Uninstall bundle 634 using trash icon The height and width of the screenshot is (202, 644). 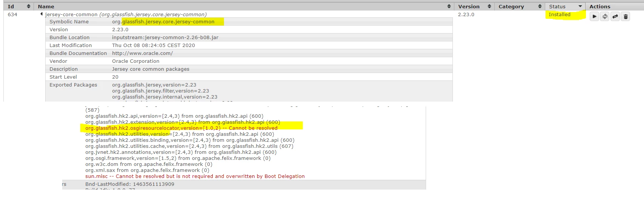point(626,16)
